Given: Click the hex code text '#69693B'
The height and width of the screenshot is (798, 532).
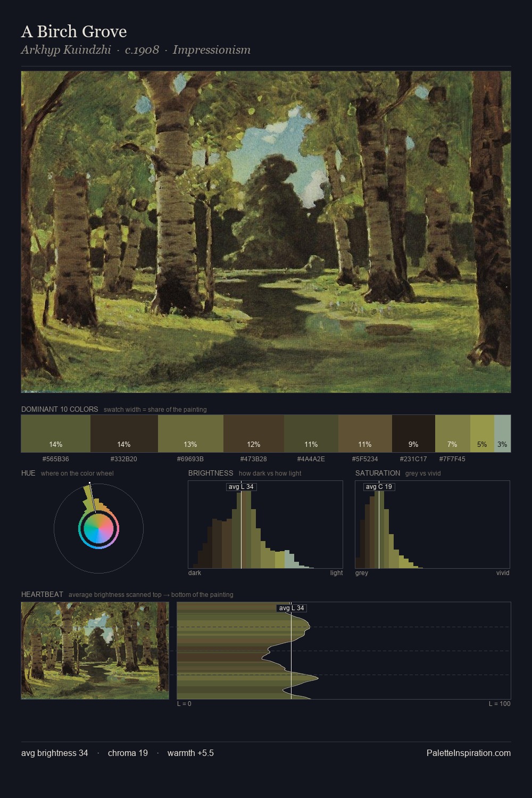Looking at the screenshot, I should (190, 459).
